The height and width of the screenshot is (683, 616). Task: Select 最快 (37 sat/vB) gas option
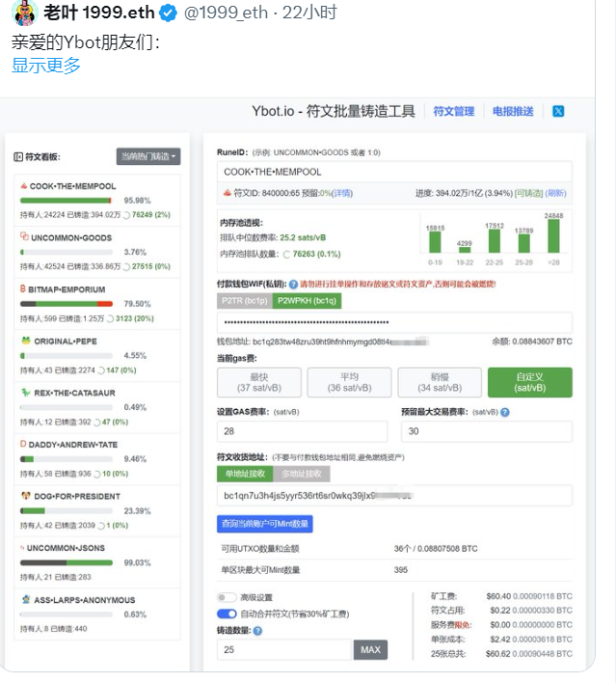click(259, 382)
